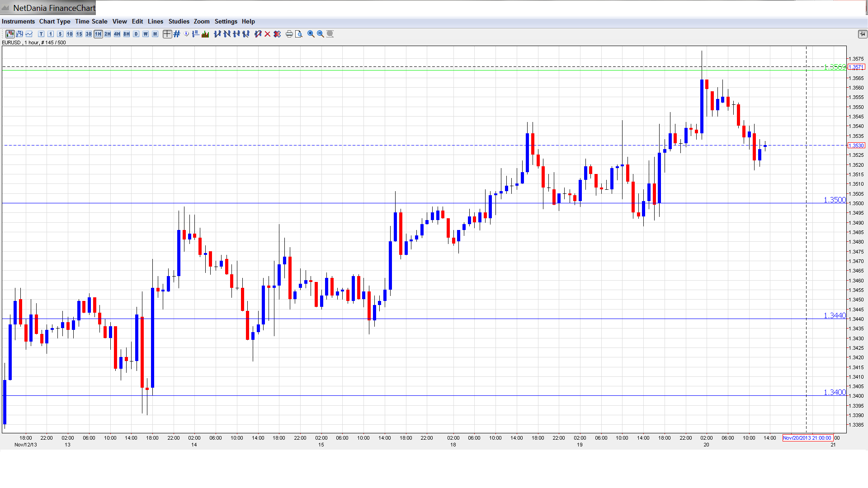Viewport: 868px width, 488px height.
Task: Switch to the line chart type icon
Action: click(29, 34)
